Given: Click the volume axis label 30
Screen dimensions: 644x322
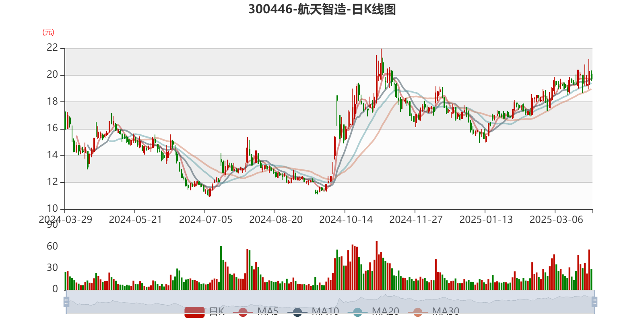Looking at the screenshot, I should coord(52,268).
